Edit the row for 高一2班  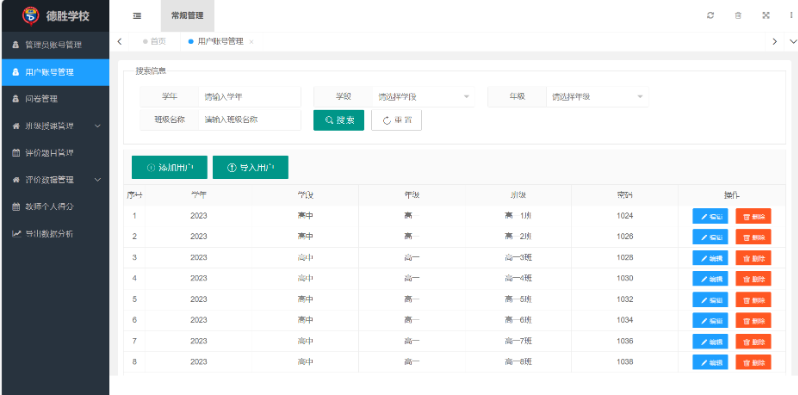pyautogui.click(x=710, y=237)
